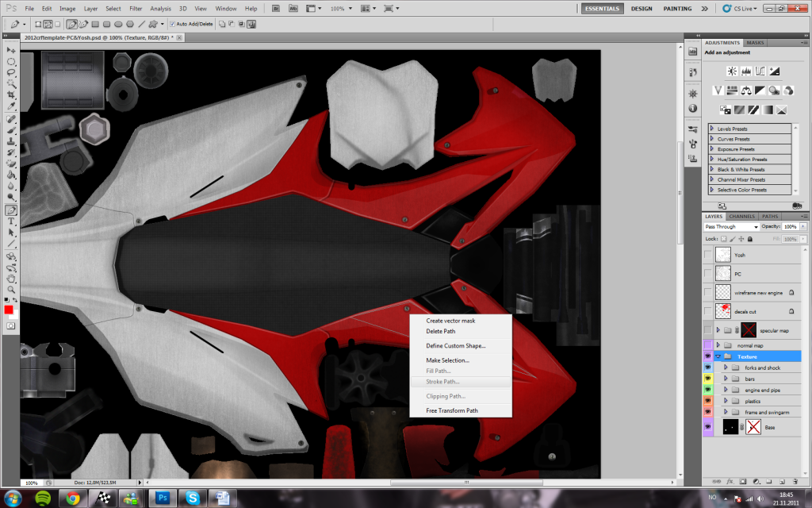The height and width of the screenshot is (508, 812).
Task: Click the Essentials workspace button
Action: (x=603, y=9)
